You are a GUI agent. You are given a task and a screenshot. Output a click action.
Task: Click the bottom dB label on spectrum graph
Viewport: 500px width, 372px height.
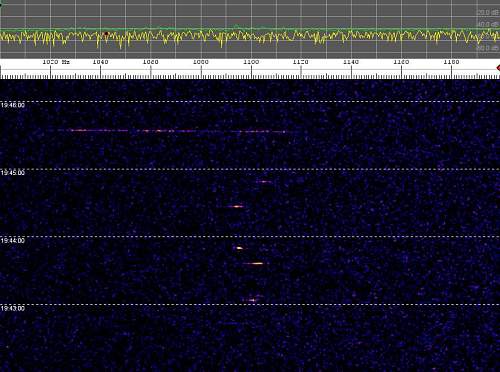(487, 48)
